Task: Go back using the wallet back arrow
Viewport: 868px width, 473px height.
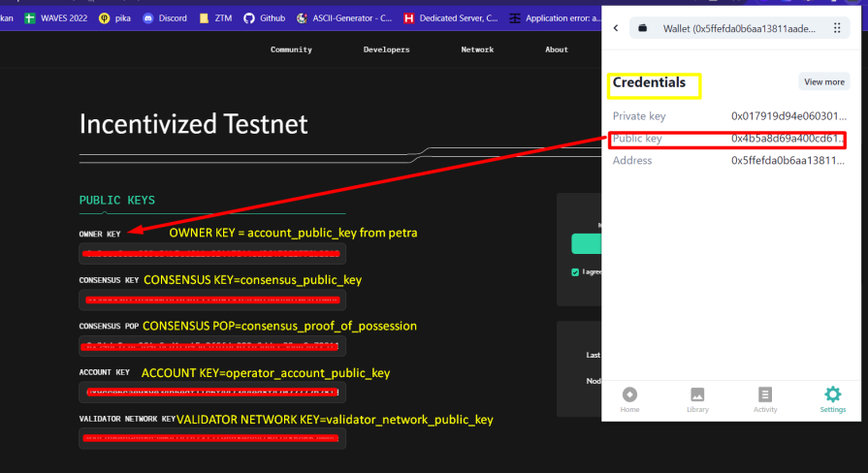Action: pos(616,28)
